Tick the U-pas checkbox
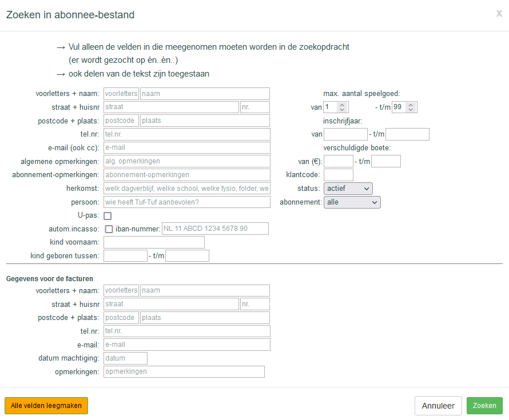Image resolution: width=509 pixels, height=420 pixels. click(x=108, y=215)
